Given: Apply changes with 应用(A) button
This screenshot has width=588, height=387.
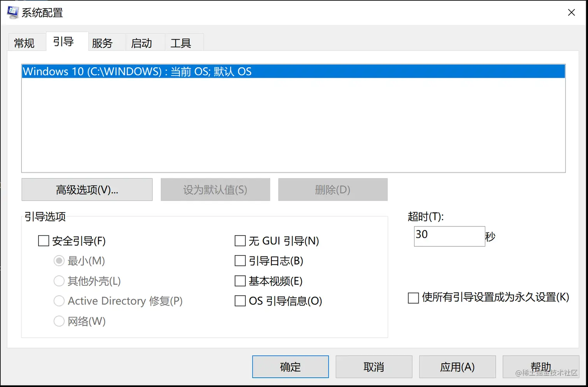Looking at the screenshot, I should coord(457,367).
